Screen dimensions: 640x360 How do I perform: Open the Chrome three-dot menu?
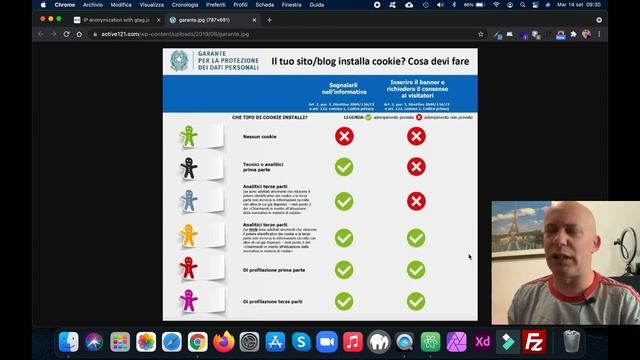click(599, 34)
